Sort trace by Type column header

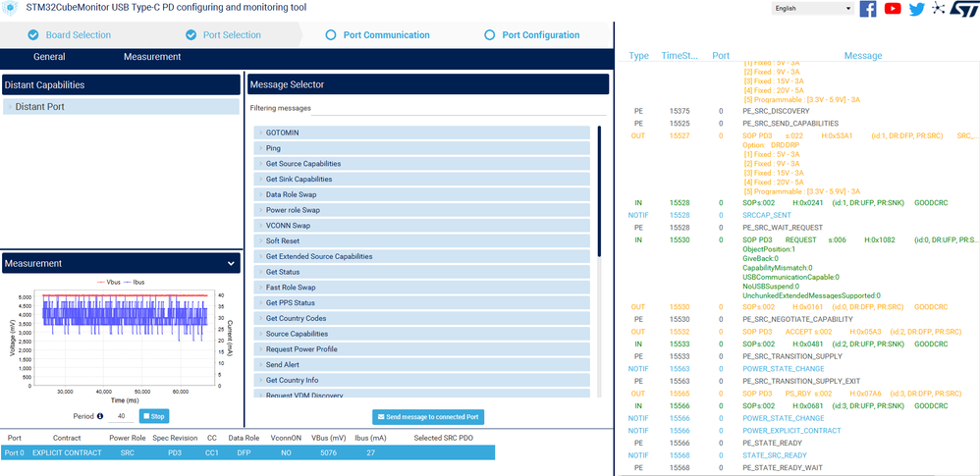click(638, 56)
